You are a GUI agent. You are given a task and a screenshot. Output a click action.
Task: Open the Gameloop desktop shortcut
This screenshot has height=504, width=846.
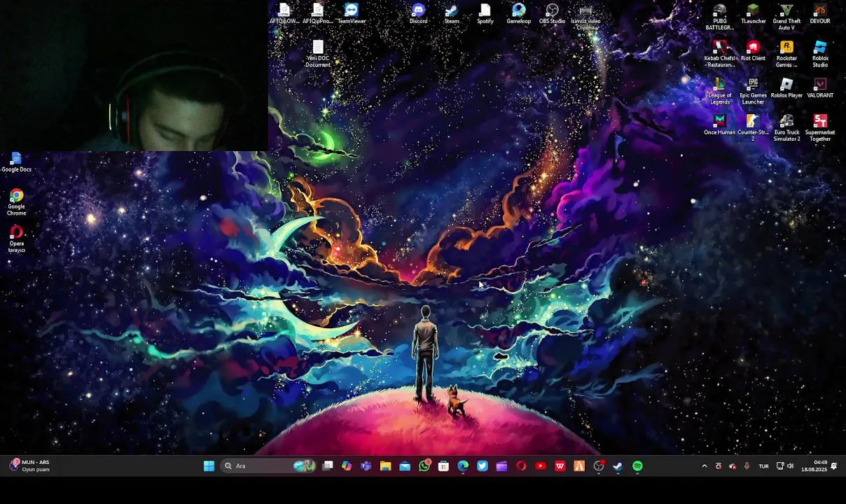point(519,14)
